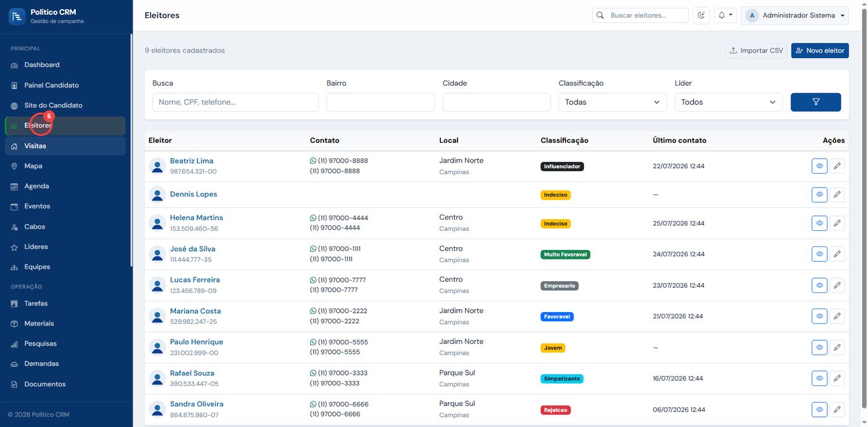The height and width of the screenshot is (427, 868).
Task: Click WhatsApp icon for José da Silva
Action: tap(313, 249)
